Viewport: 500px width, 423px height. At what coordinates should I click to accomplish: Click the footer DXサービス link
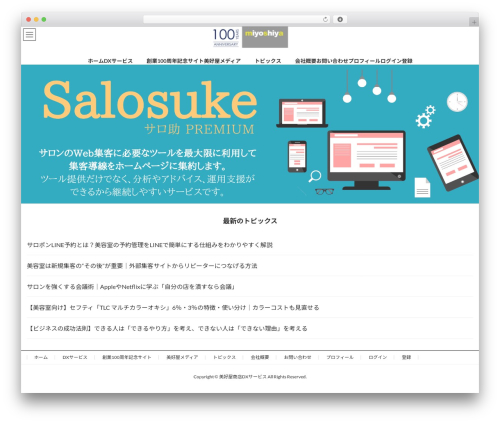(75, 357)
